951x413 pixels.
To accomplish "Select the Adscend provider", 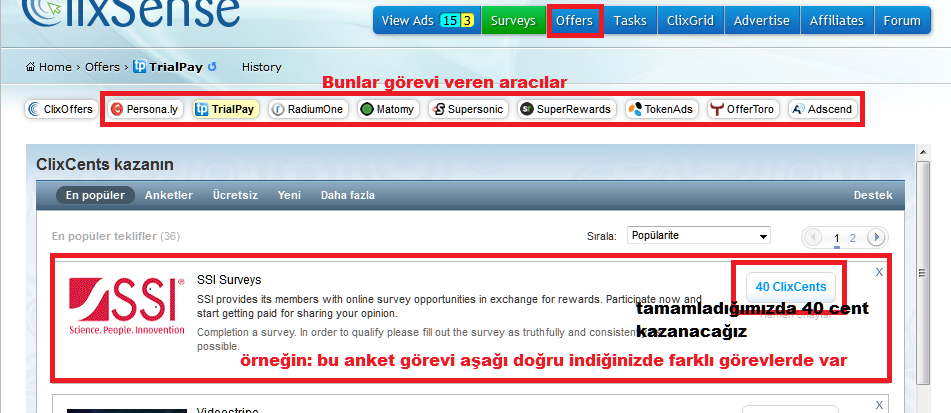I will [x=823, y=109].
